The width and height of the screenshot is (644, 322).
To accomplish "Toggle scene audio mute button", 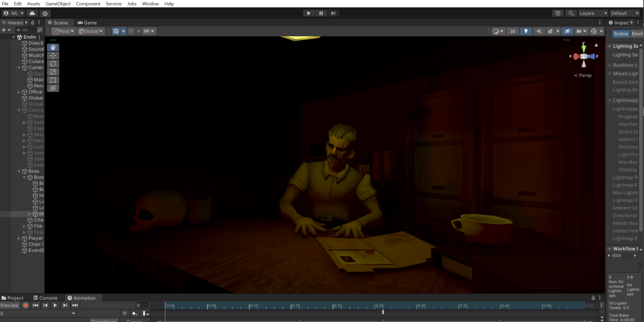I will [539, 31].
